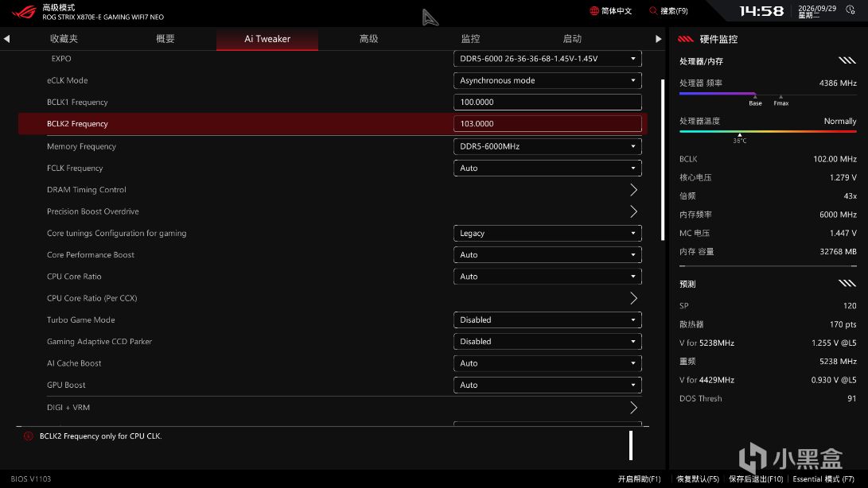The image size is (868, 488).
Task: Expand the Memory Frequency dropdown
Action: tap(547, 146)
